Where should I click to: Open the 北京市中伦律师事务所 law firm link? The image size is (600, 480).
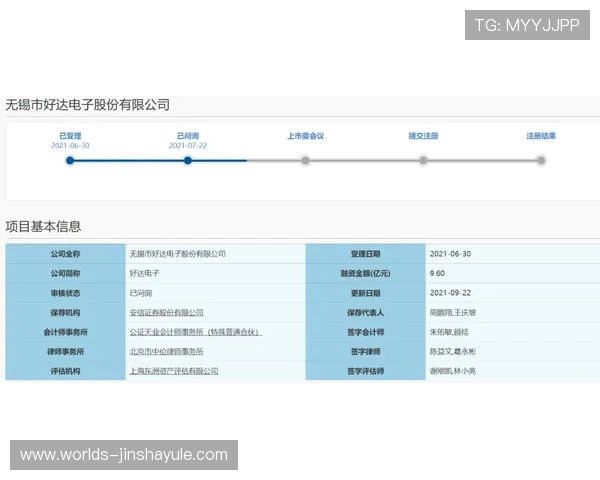(166, 351)
